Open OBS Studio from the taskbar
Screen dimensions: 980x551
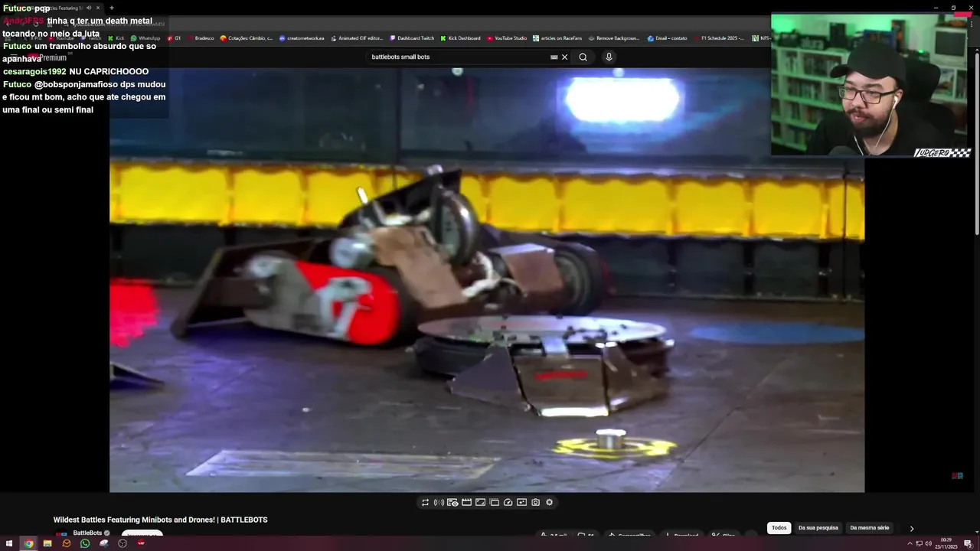point(122,543)
